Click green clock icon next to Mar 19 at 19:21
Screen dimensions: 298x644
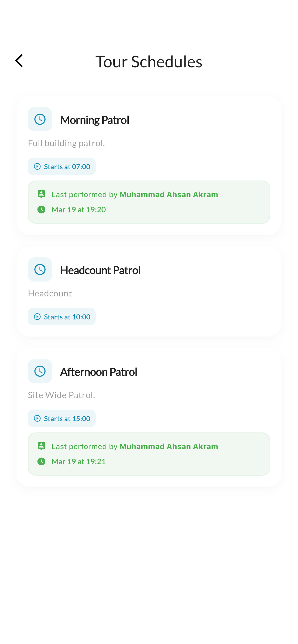[x=41, y=461]
